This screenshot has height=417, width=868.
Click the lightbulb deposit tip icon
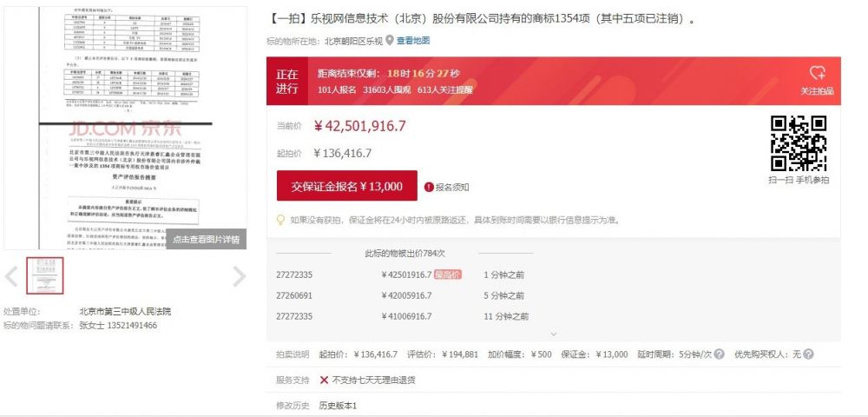(x=280, y=220)
